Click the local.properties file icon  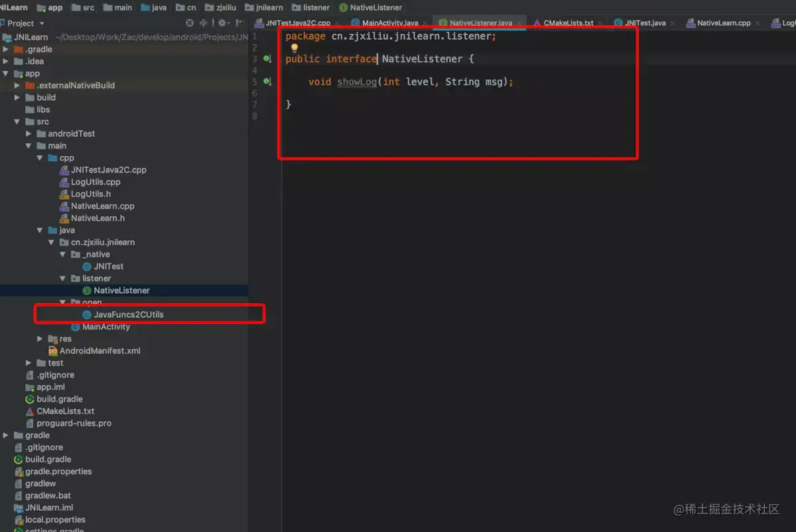[19, 520]
